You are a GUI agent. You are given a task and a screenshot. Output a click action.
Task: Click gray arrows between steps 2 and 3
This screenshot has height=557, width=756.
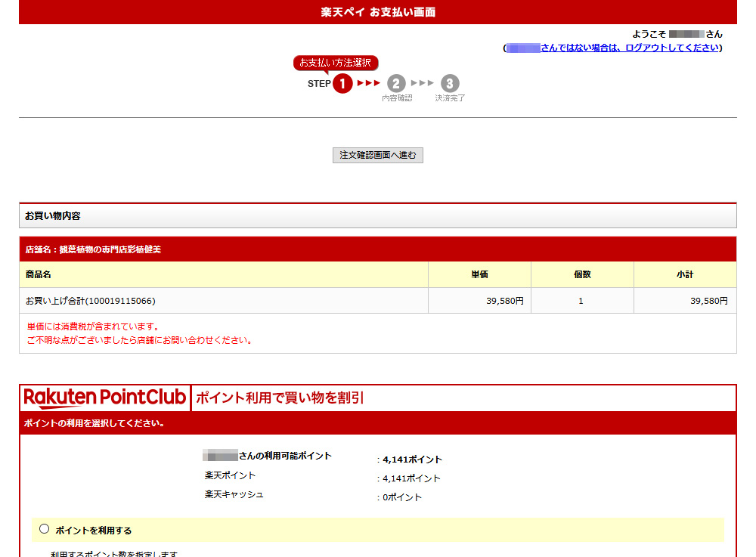(x=423, y=83)
